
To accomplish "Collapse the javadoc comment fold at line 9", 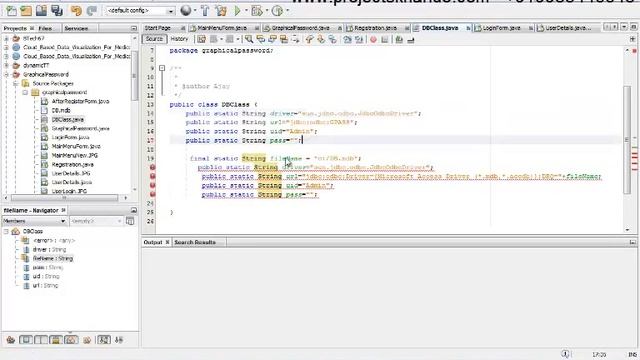I will pyautogui.click(x=162, y=68).
